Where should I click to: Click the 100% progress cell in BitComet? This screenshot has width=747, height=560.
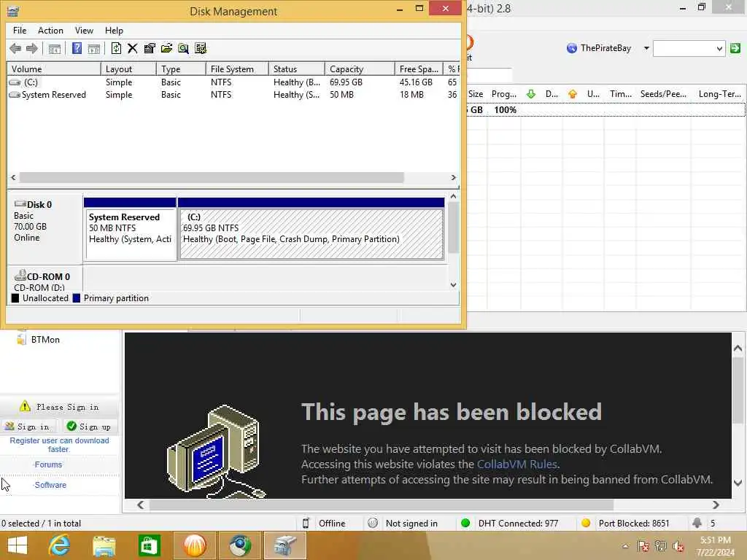pos(505,110)
